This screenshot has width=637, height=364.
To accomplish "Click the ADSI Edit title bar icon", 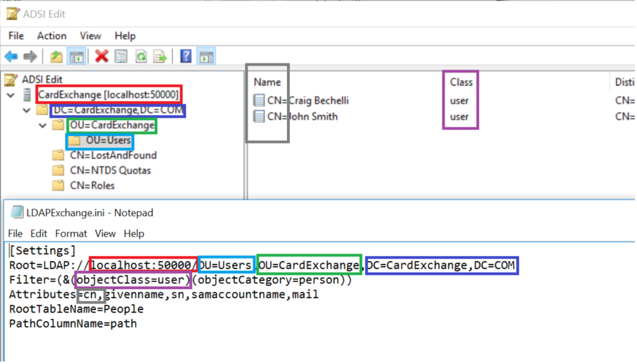I will [13, 14].
